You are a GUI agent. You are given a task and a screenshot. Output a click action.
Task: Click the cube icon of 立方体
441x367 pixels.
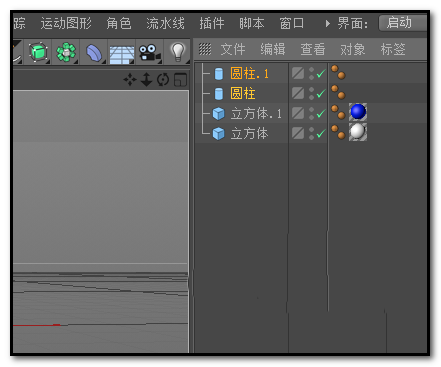coord(219,134)
